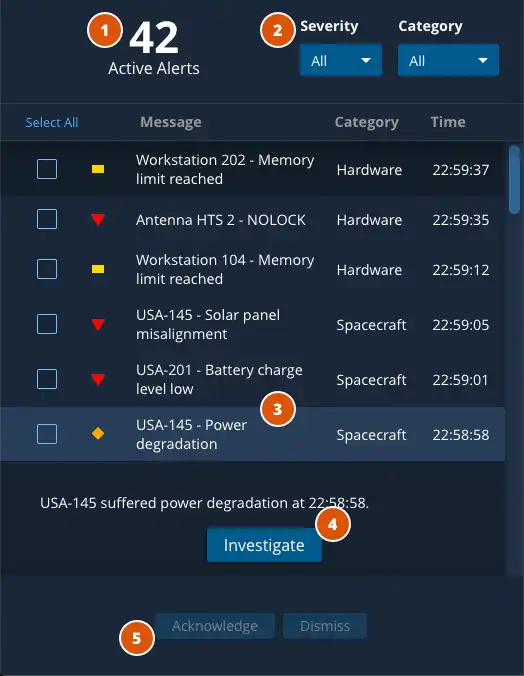This screenshot has width=524, height=676.
Task: Click the 22:58:58 timestamp in list
Action: point(461,435)
